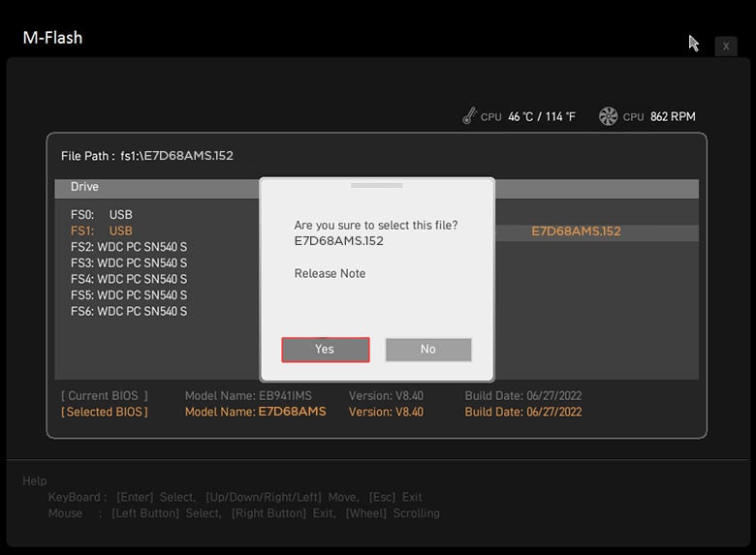Click the File Path fs1:\E7D68AMS.152 text

click(x=147, y=156)
